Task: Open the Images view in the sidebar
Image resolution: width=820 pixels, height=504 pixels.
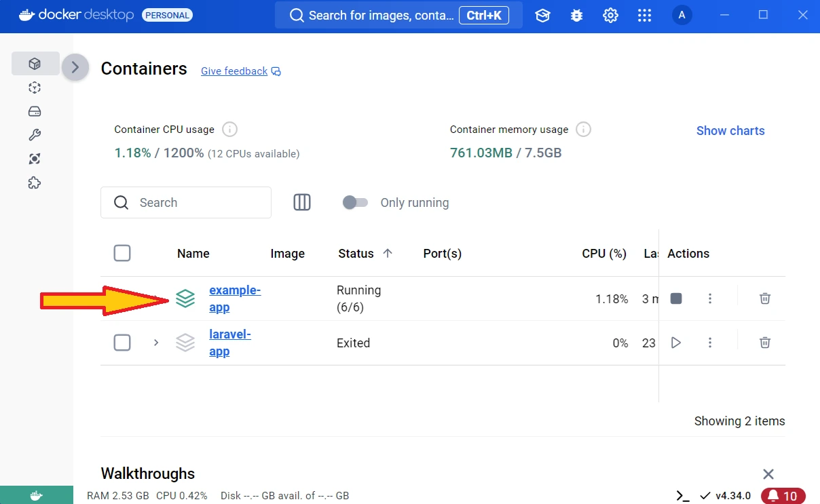Action: click(x=35, y=88)
